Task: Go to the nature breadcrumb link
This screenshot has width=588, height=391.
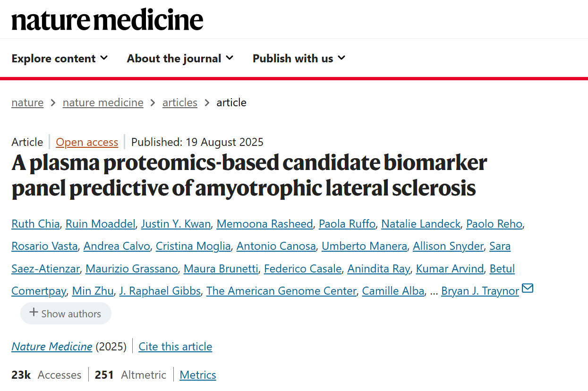Action: tap(27, 102)
